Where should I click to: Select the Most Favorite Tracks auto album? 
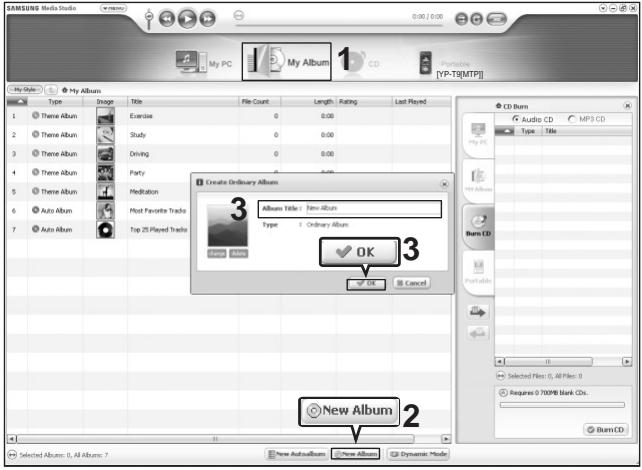[98, 210]
